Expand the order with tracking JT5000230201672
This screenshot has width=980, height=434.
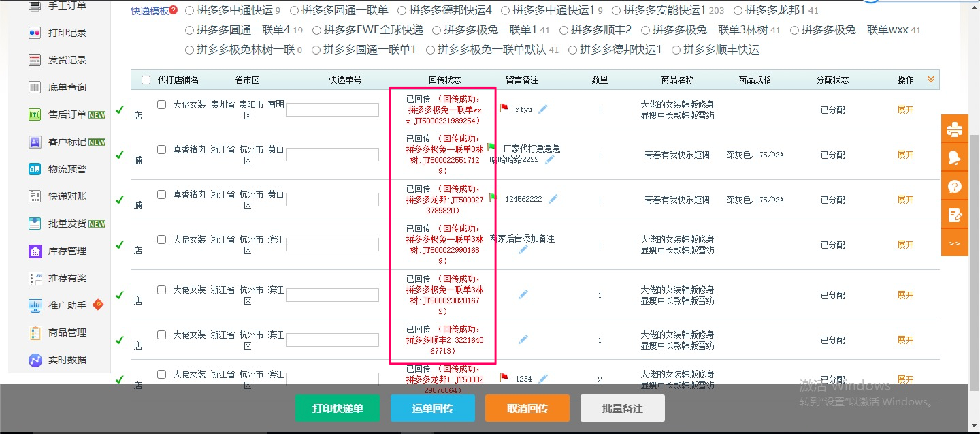[905, 295]
